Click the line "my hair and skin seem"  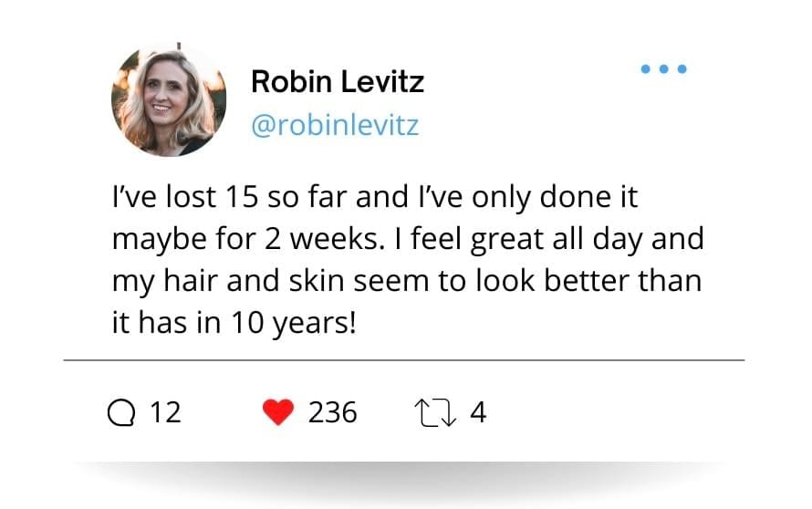click(x=407, y=281)
